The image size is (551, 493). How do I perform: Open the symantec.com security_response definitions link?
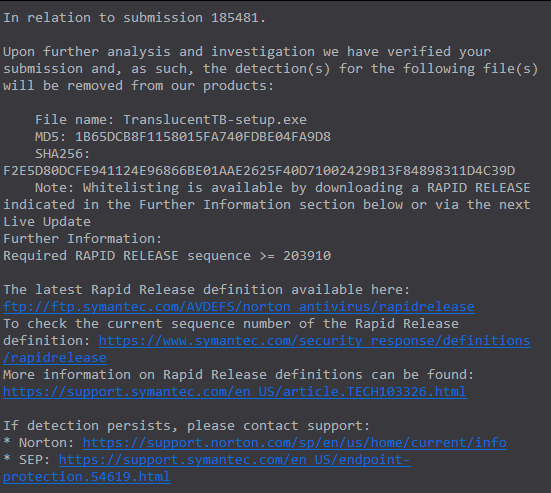pyautogui.click(x=315, y=340)
